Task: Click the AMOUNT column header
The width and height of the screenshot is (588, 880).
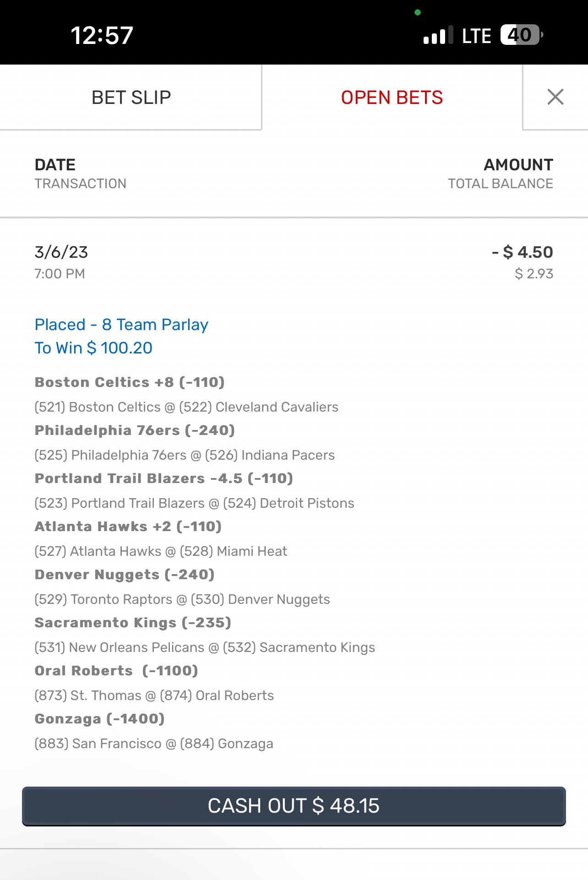Action: tap(518, 165)
